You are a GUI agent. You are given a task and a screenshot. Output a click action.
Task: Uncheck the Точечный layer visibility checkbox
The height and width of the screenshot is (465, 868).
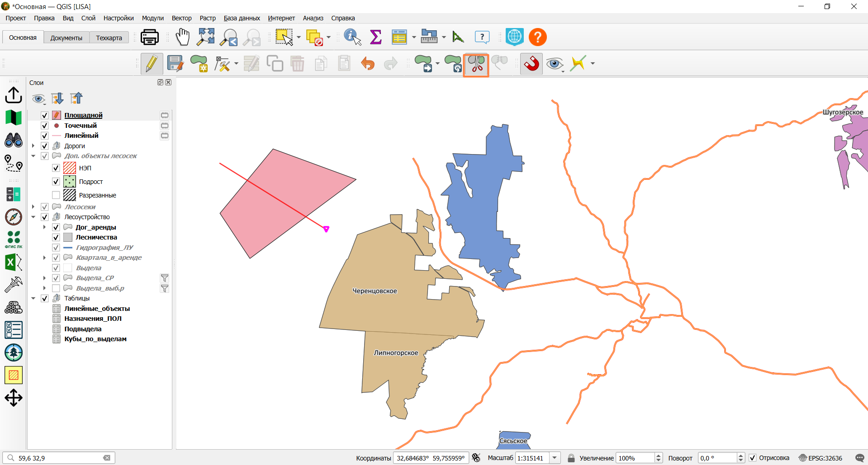(44, 126)
